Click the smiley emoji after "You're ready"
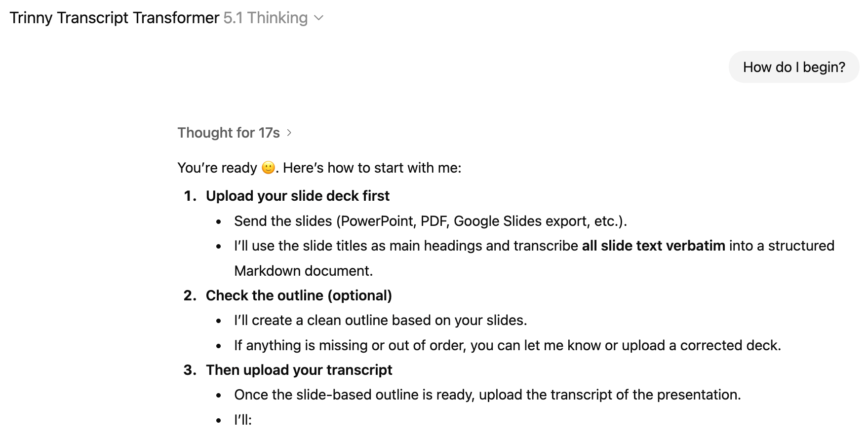The width and height of the screenshot is (868, 437). point(268,168)
